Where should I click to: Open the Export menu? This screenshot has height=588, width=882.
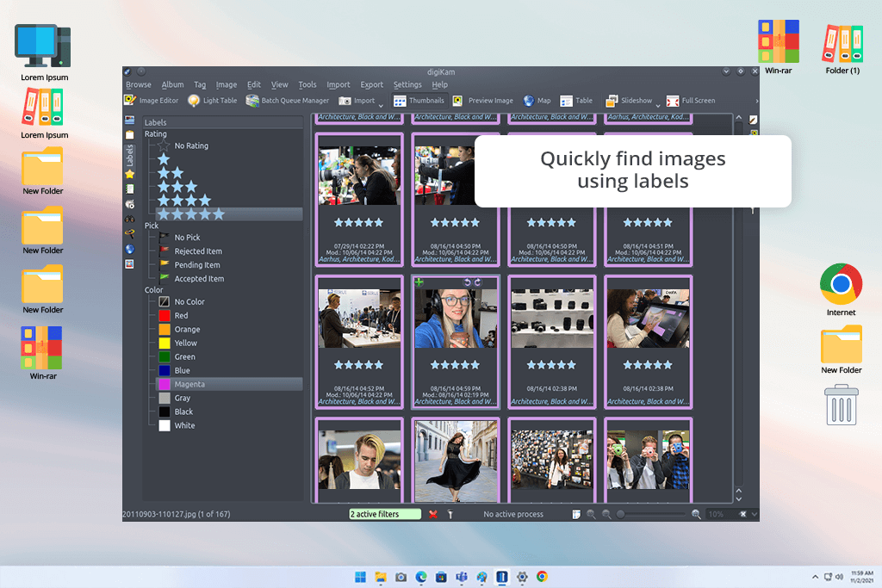click(372, 84)
